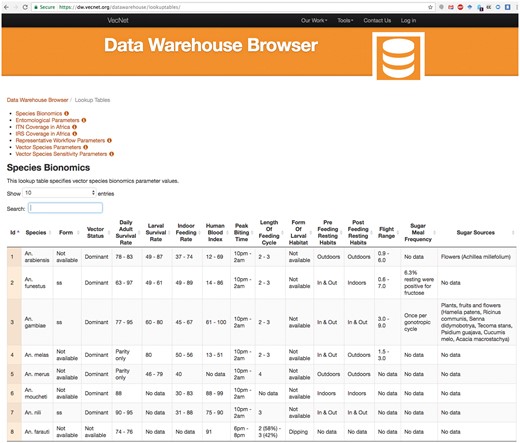Click the database logo icon

pyautogui.click(x=398, y=56)
